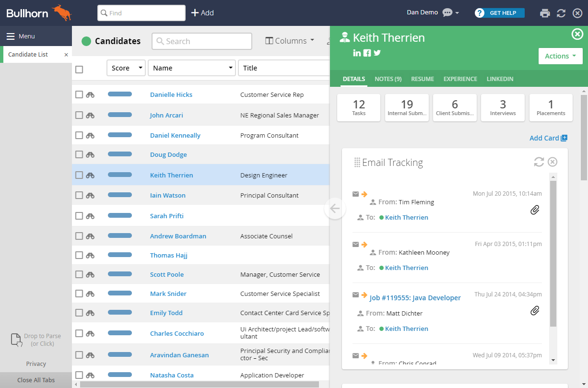Open the Columns dropdown
The image size is (588, 388).
click(x=289, y=41)
